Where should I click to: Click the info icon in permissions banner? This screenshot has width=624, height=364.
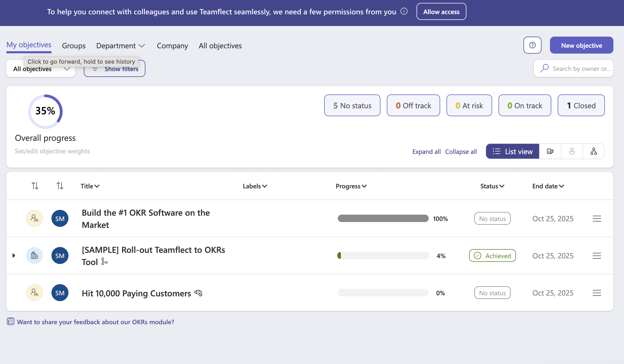pos(404,11)
